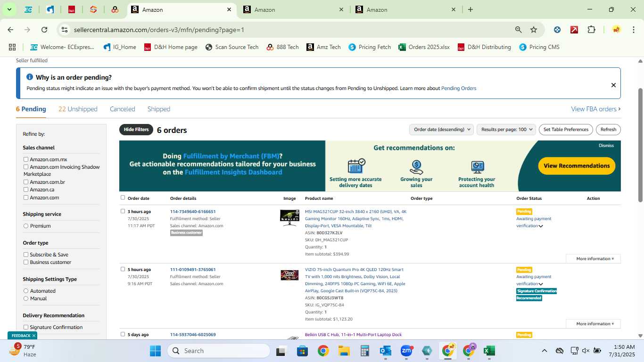644x362 pixels.
Task: Switch to the 6 Pending tab
Action: pyautogui.click(x=31, y=109)
